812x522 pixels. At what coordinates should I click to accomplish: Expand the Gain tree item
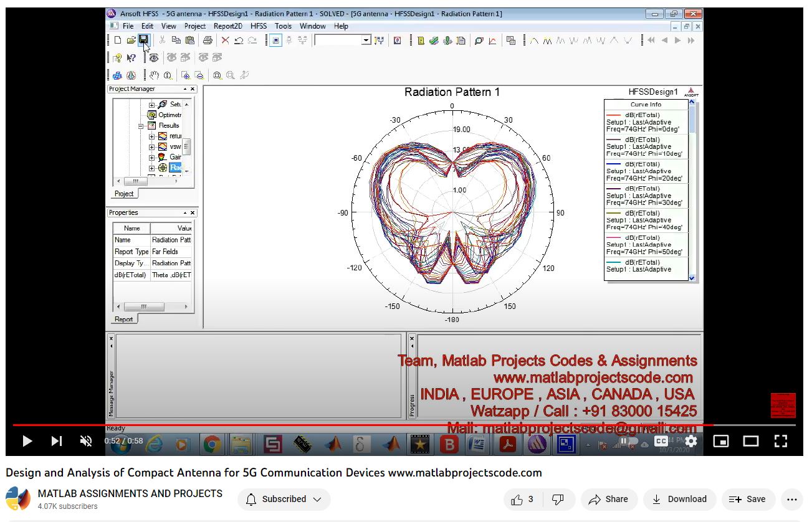151,157
